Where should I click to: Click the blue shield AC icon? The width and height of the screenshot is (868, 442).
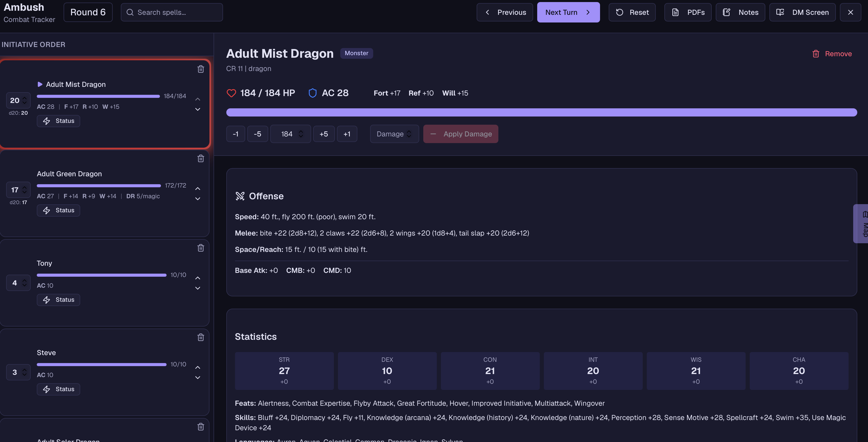(x=312, y=93)
